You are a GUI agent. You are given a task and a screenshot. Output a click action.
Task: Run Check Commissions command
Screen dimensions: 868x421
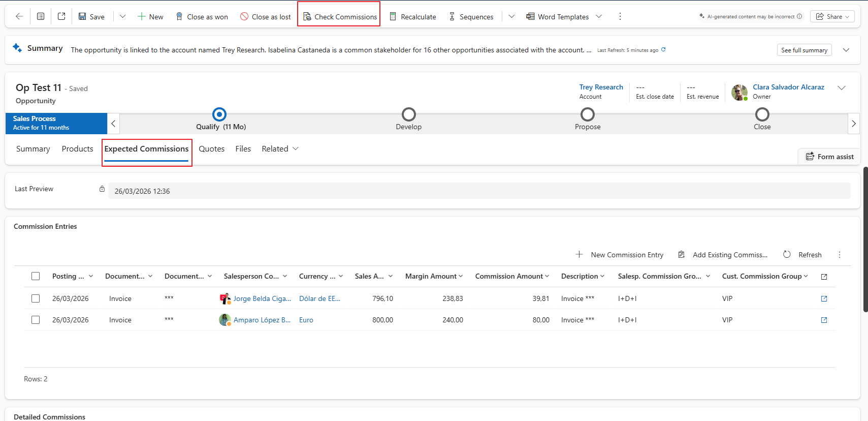[340, 17]
